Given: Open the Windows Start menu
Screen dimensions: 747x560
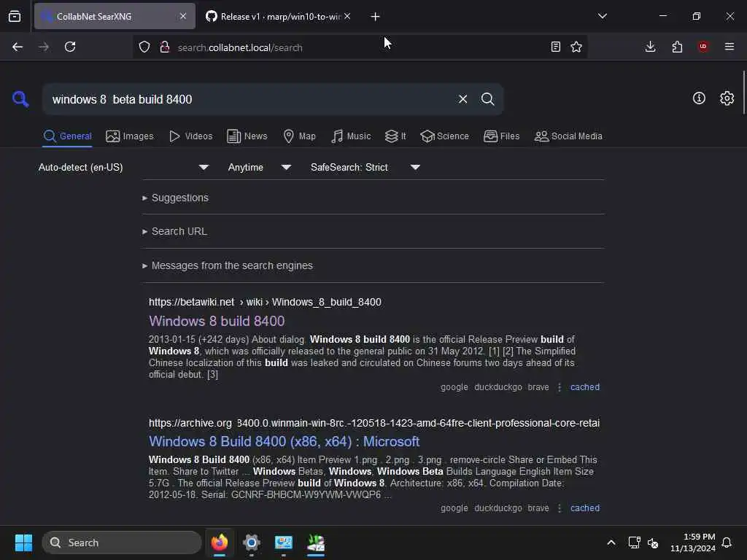Looking at the screenshot, I should [23, 542].
